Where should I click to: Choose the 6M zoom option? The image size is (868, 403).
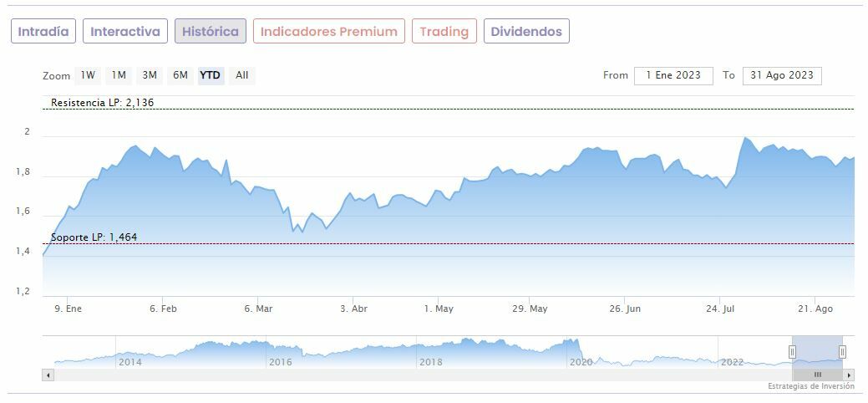[x=180, y=75]
